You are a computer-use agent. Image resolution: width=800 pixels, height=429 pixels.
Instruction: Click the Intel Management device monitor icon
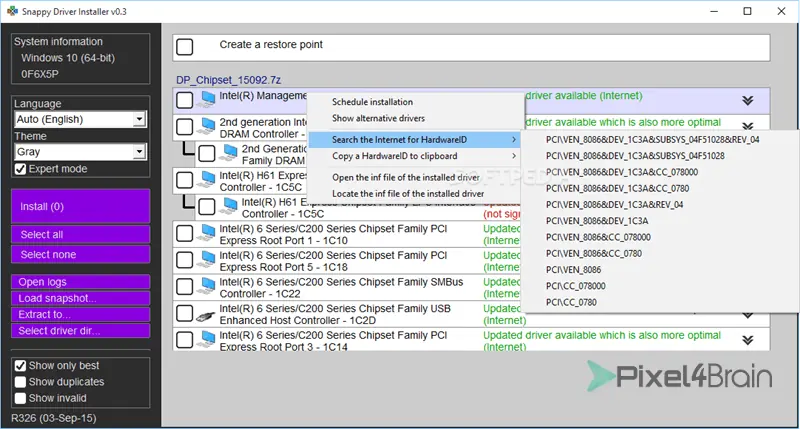pos(207,99)
